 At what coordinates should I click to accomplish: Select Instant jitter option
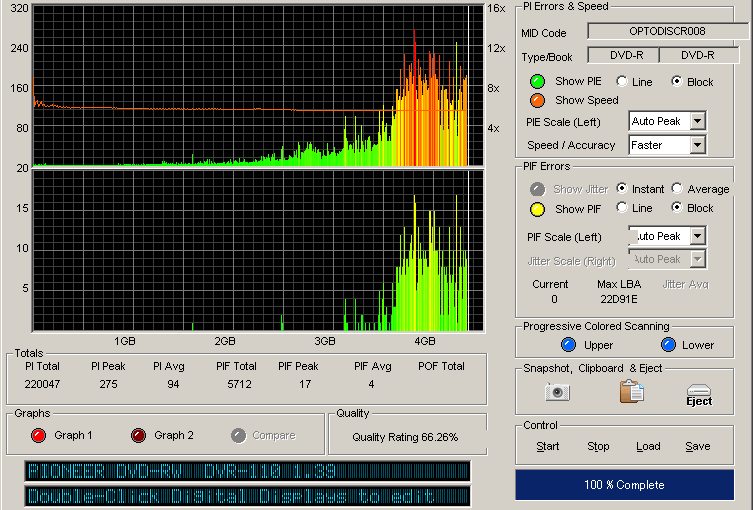pyautogui.click(x=622, y=188)
